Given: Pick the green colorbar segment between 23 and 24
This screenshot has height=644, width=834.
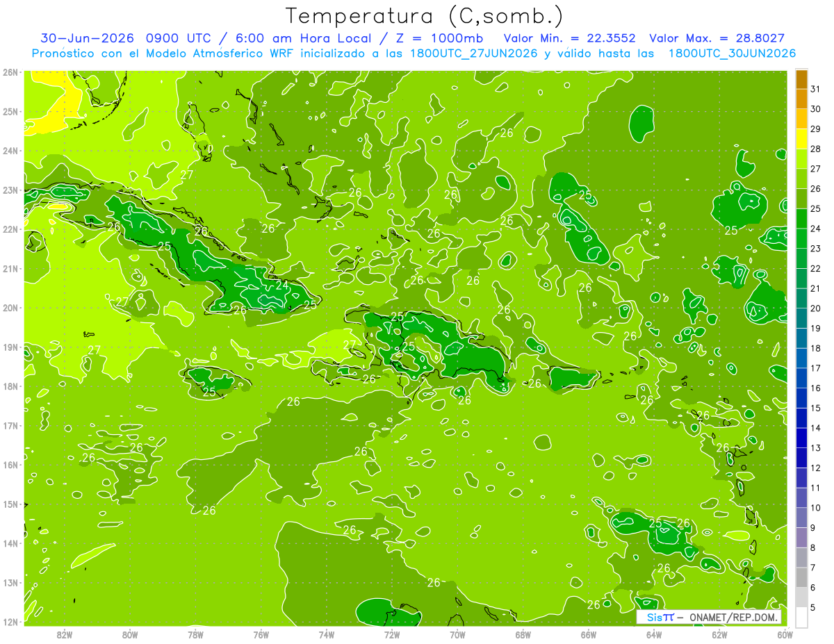Looking at the screenshot, I should click(x=801, y=239).
